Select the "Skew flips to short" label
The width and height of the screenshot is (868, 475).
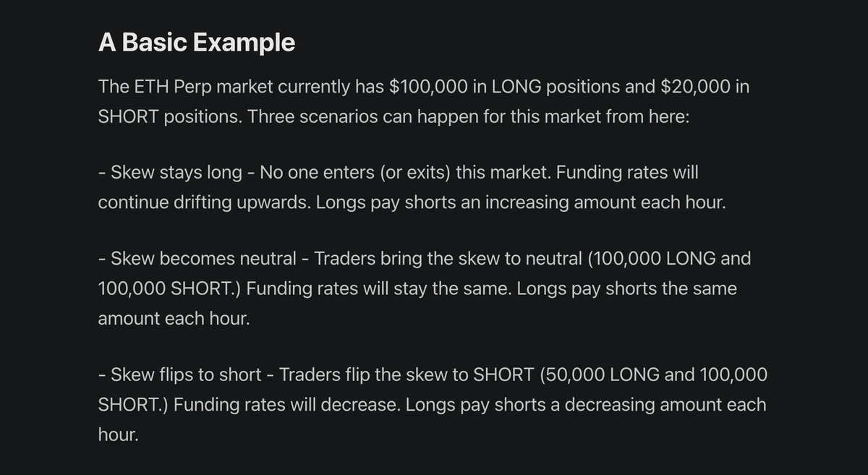186,375
